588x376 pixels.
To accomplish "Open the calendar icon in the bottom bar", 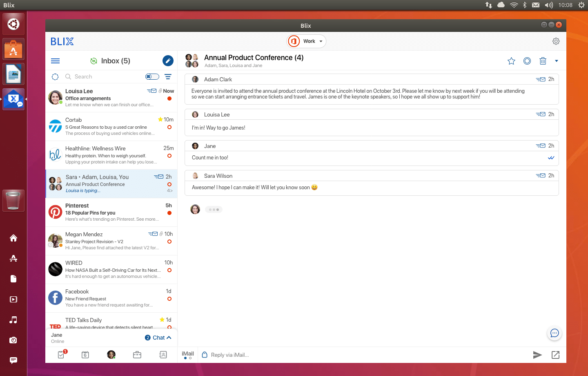I will pyautogui.click(x=85, y=355).
